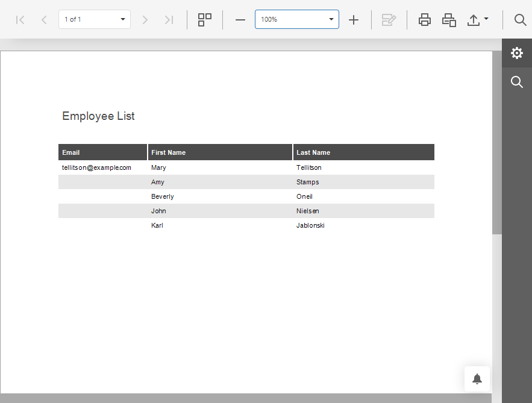Screen dimensions: 532x403
Task: Click the Stamps last name cell
Action: point(364,182)
